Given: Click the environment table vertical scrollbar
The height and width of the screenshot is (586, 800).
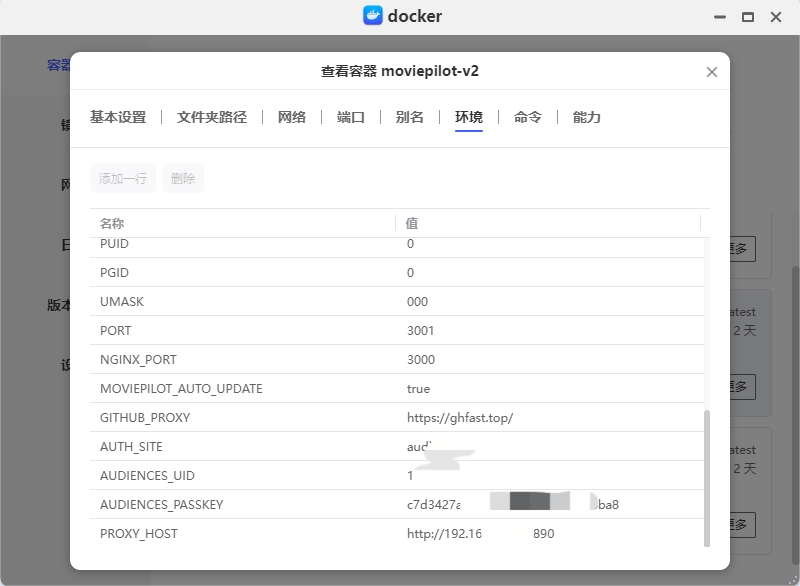Looking at the screenshot, I should (707, 478).
